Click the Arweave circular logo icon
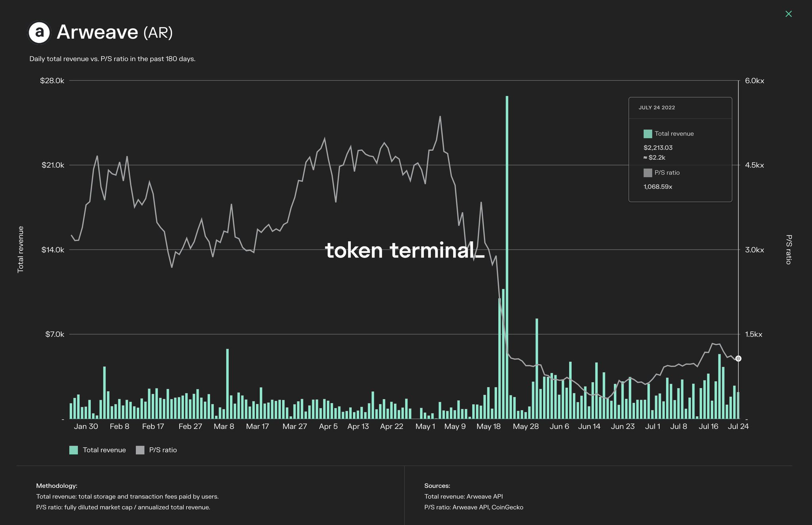 (39, 33)
